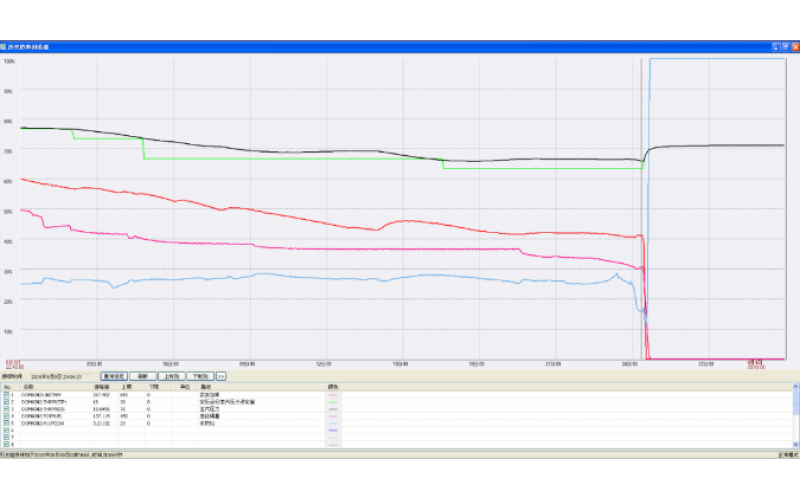Toggle the checkbox for trend row 5
The height and width of the screenshot is (500, 800).
[x=6, y=423]
